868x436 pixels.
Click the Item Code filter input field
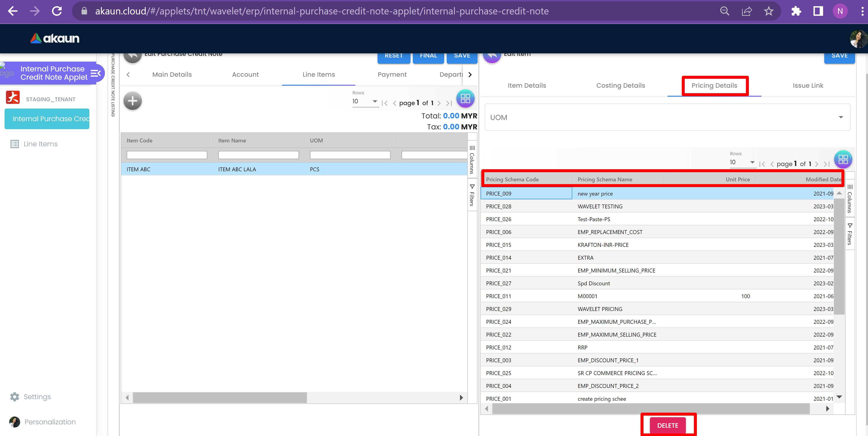coord(167,155)
